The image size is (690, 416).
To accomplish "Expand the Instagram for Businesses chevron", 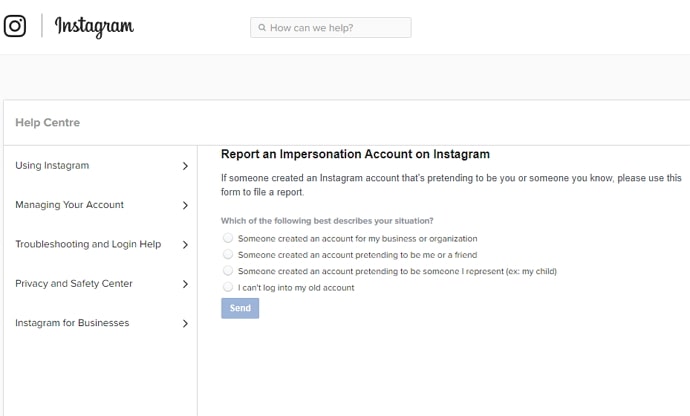I will click(x=185, y=324).
